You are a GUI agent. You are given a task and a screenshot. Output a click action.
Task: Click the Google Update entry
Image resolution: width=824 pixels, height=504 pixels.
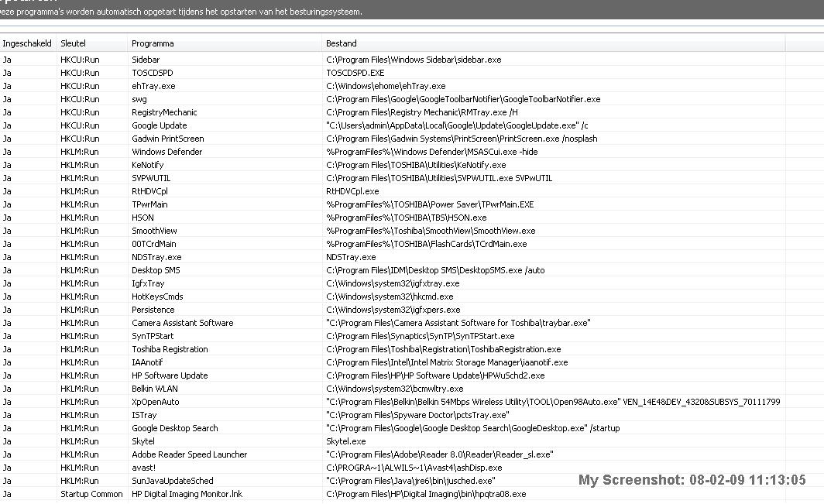(159, 125)
